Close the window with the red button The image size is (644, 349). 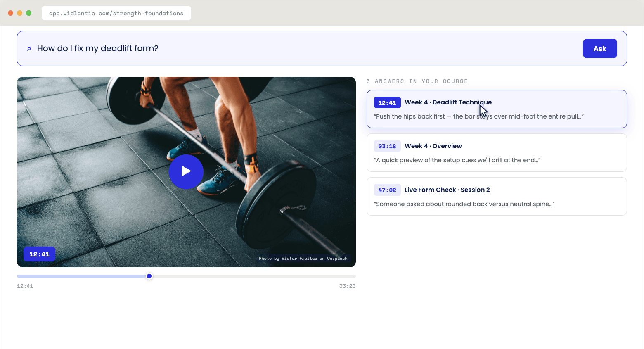click(x=11, y=13)
